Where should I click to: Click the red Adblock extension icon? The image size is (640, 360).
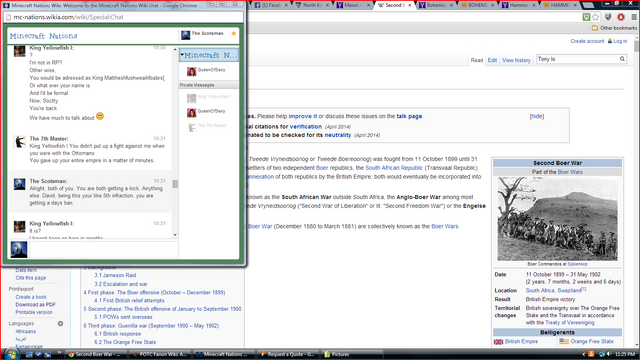(x=621, y=17)
